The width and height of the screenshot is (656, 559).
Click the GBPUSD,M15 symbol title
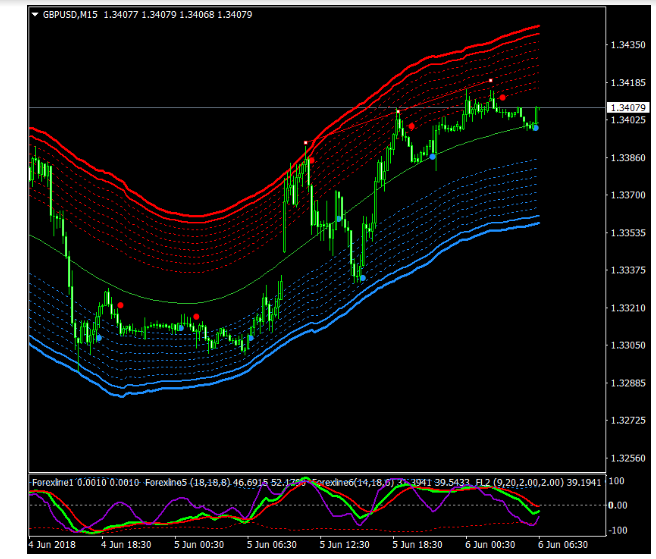click(70, 15)
